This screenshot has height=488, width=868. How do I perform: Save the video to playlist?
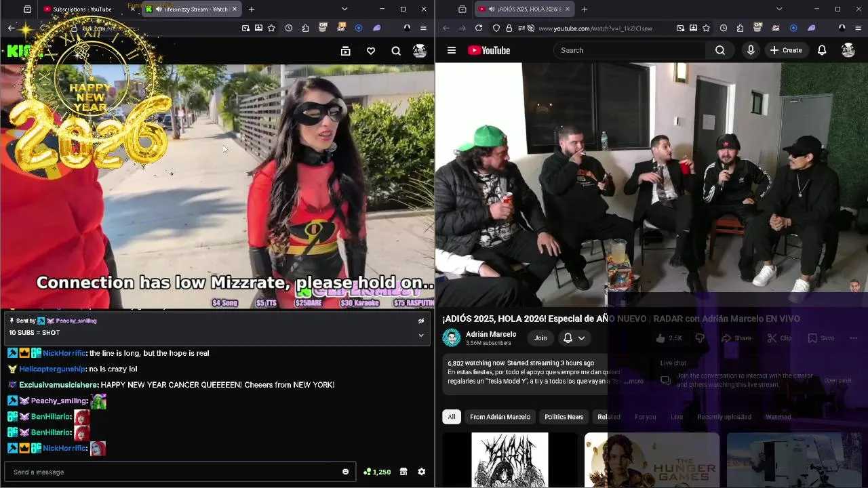[821, 338]
